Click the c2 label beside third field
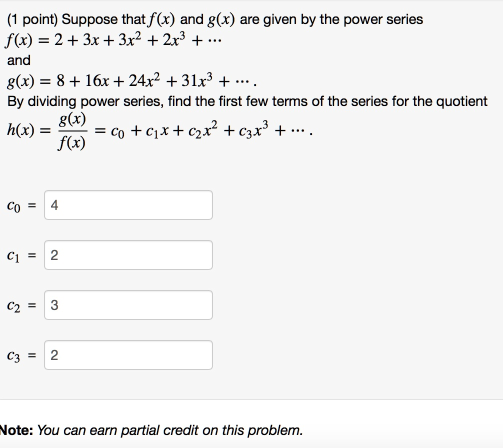The height and width of the screenshot is (448, 503). pos(14,305)
